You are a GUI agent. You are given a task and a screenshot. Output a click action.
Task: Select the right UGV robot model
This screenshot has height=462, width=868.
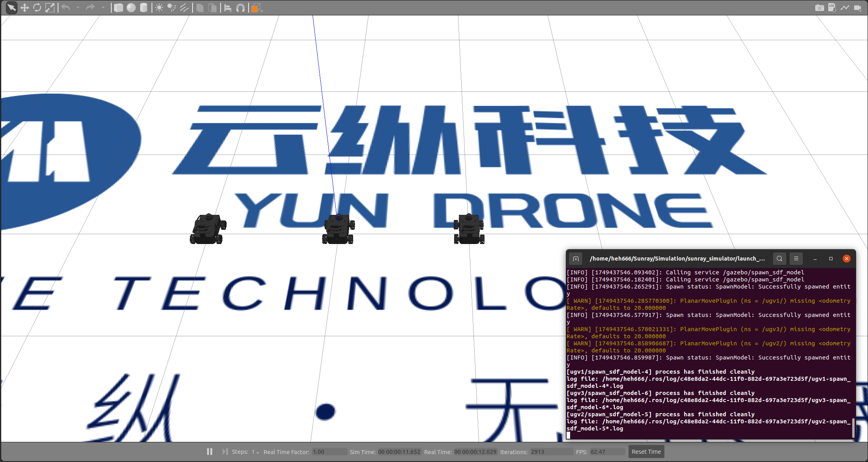point(469,229)
